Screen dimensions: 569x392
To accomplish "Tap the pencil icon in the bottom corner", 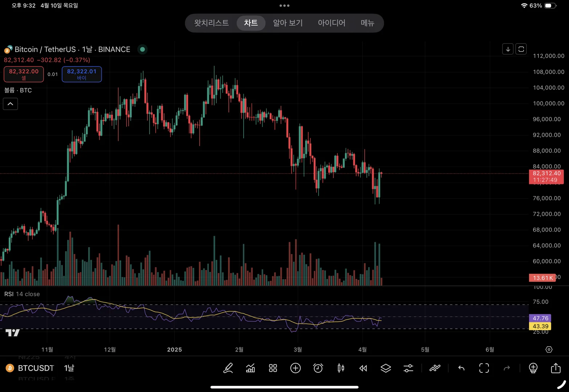I will (561, 384).
